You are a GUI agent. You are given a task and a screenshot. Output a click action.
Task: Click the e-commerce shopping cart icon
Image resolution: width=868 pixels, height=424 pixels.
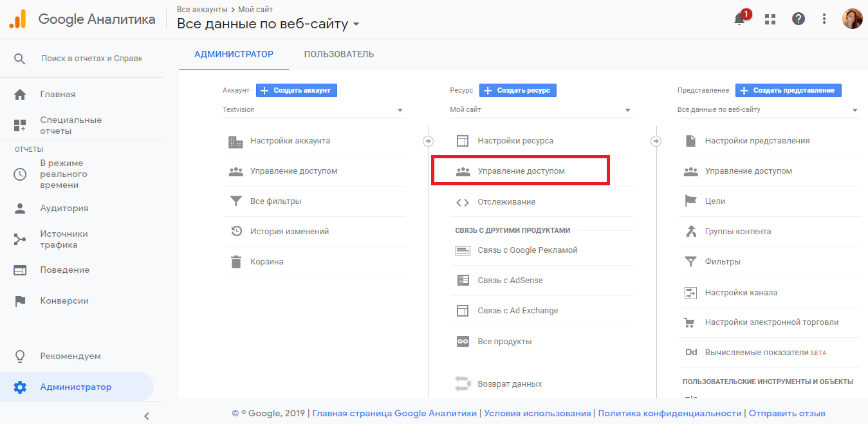(x=690, y=322)
